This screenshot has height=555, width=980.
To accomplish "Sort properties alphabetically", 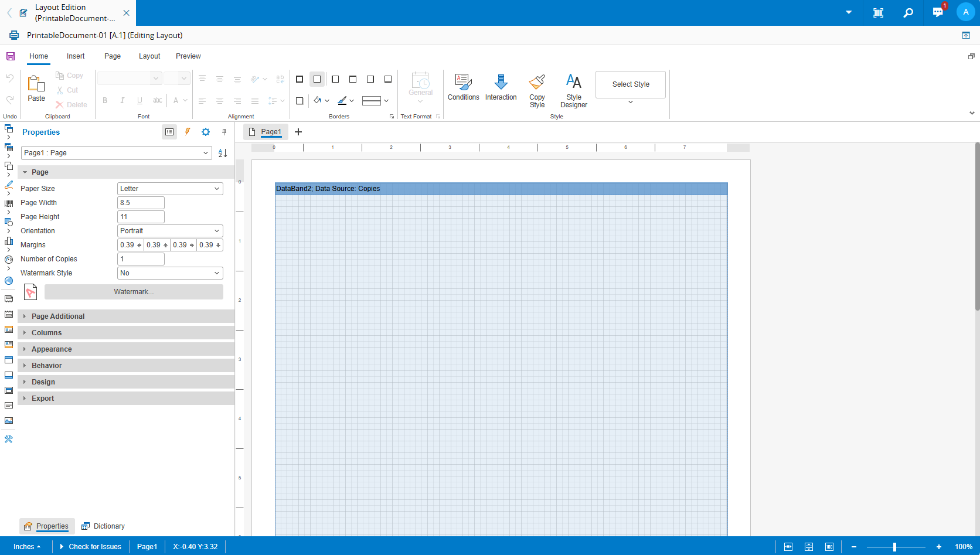I will point(223,153).
